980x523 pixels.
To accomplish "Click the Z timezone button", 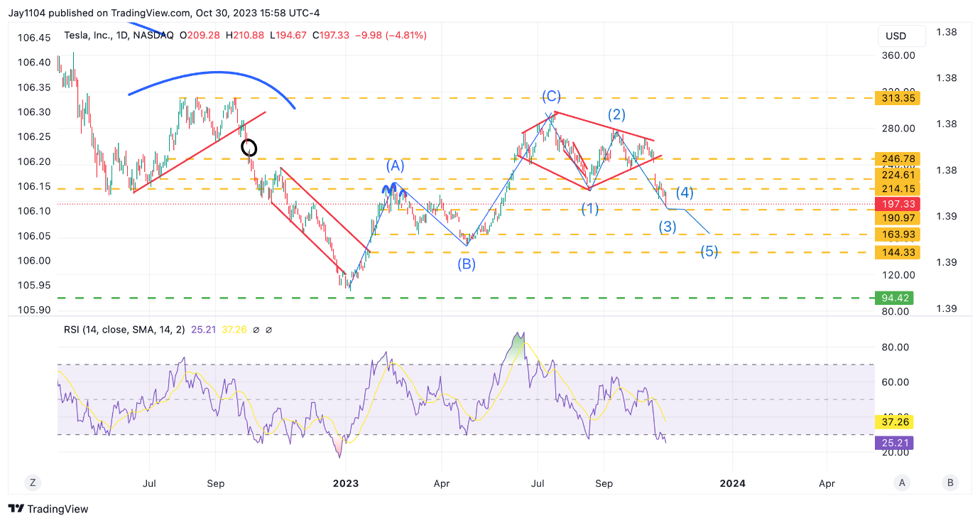I will tap(33, 482).
